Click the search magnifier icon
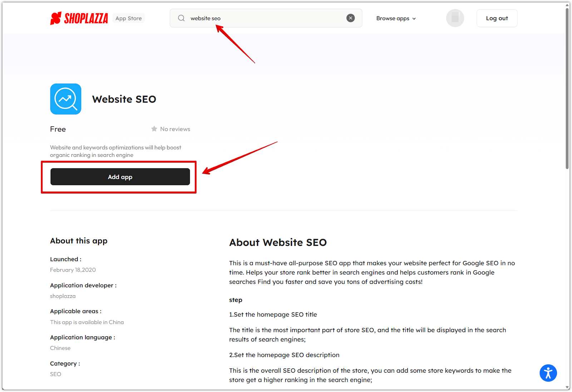The height and width of the screenshot is (392, 572). (x=181, y=18)
